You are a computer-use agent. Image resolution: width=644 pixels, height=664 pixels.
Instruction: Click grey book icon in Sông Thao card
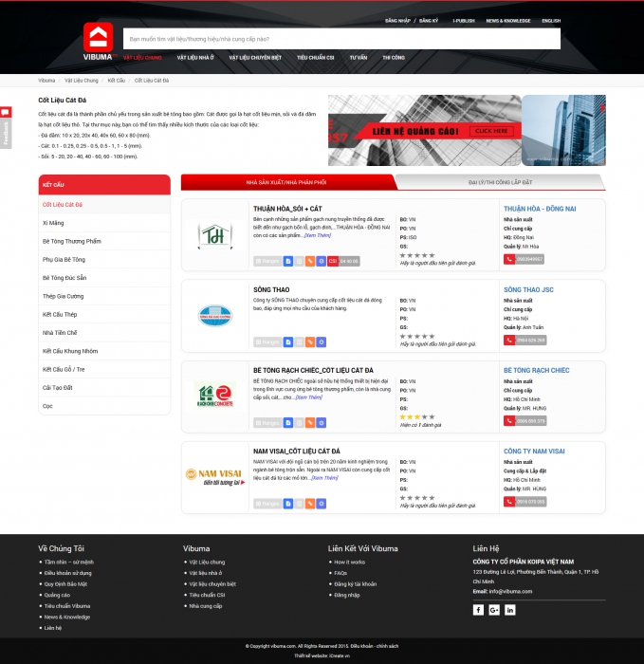(299, 342)
